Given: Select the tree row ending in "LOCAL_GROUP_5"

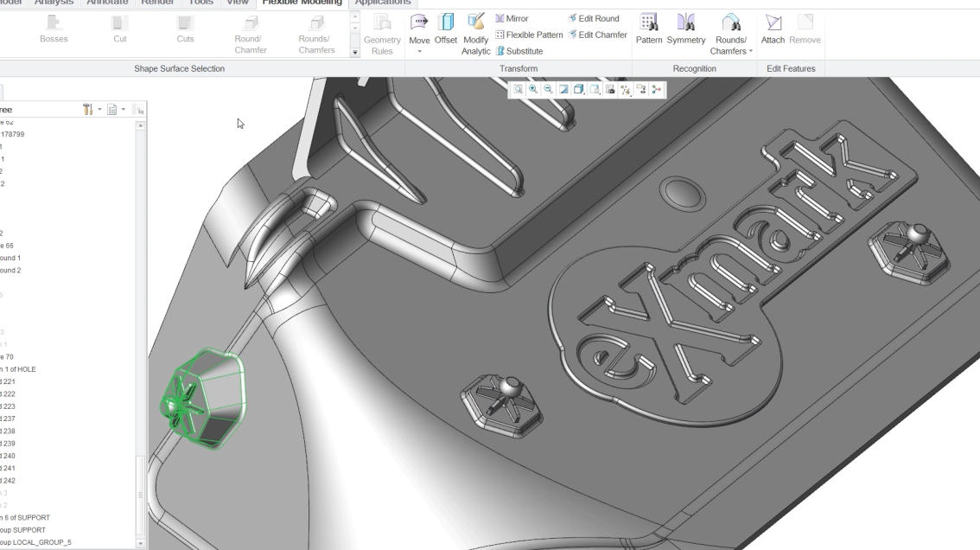Looking at the screenshot, I should point(35,542).
